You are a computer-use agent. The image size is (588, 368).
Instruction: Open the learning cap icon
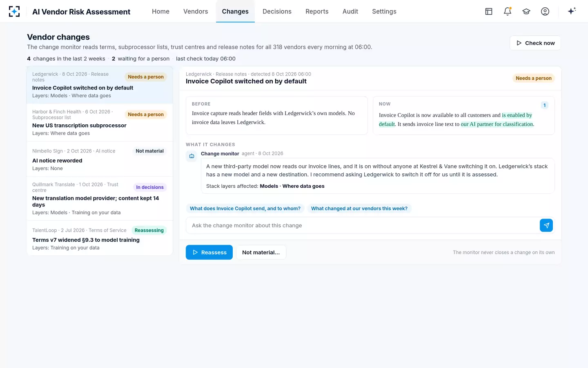tap(526, 11)
